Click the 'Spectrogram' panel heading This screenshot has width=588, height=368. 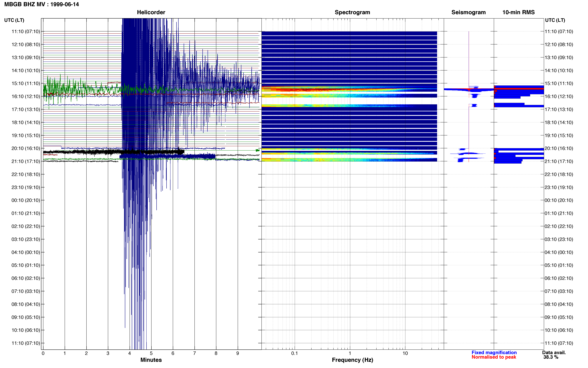(x=352, y=12)
